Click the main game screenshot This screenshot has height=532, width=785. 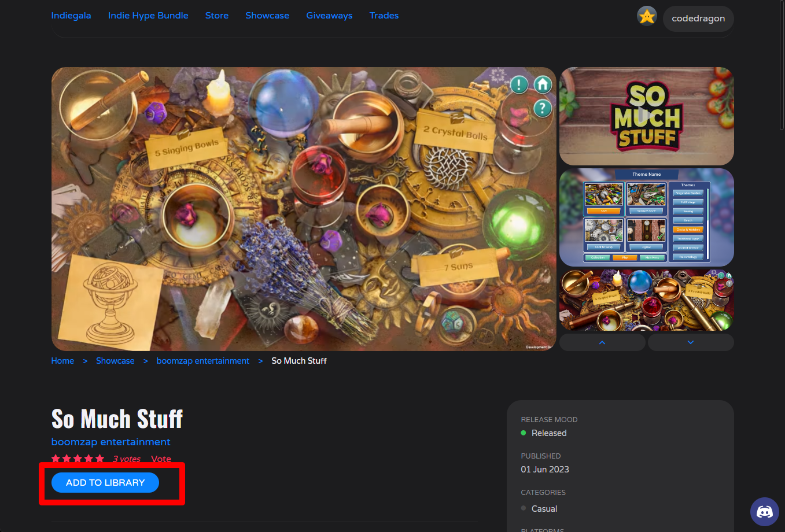304,209
